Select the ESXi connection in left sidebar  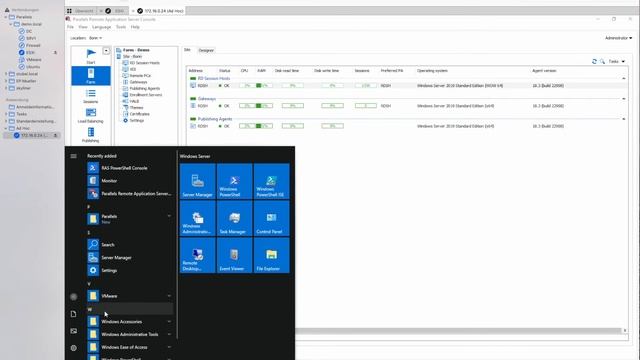click(x=30, y=52)
